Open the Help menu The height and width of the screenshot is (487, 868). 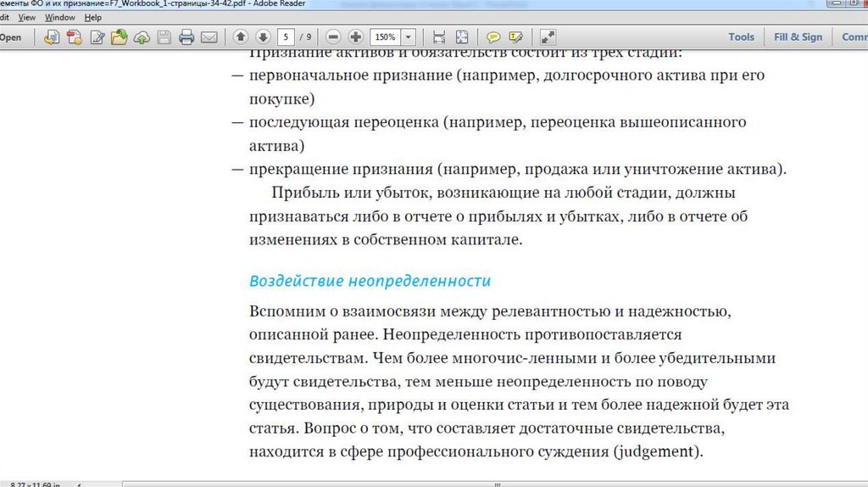pyautogui.click(x=93, y=17)
